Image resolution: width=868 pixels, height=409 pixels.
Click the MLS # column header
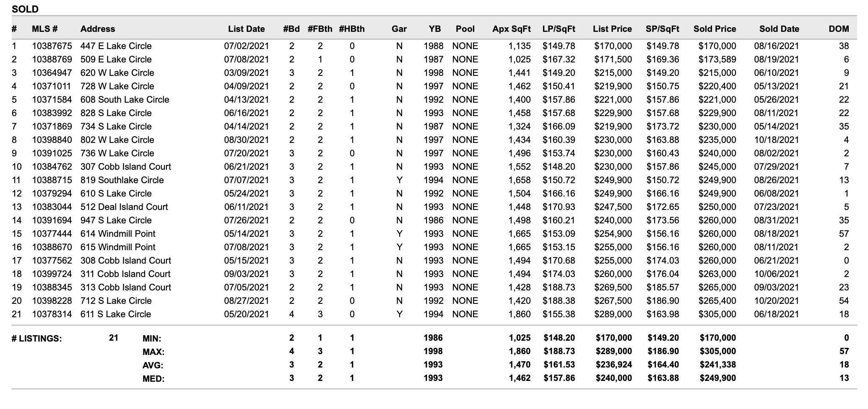(x=44, y=29)
